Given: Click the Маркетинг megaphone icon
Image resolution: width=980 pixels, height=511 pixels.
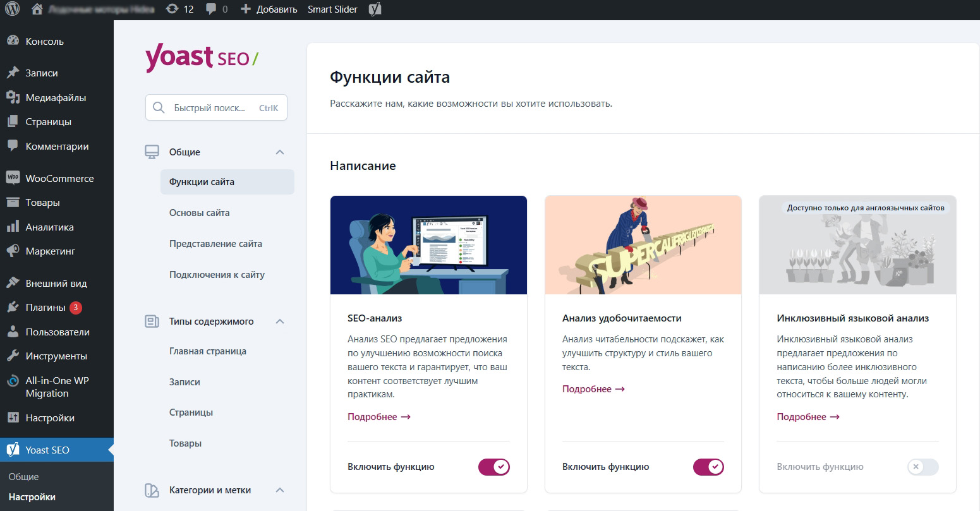Looking at the screenshot, I should pyautogui.click(x=13, y=251).
